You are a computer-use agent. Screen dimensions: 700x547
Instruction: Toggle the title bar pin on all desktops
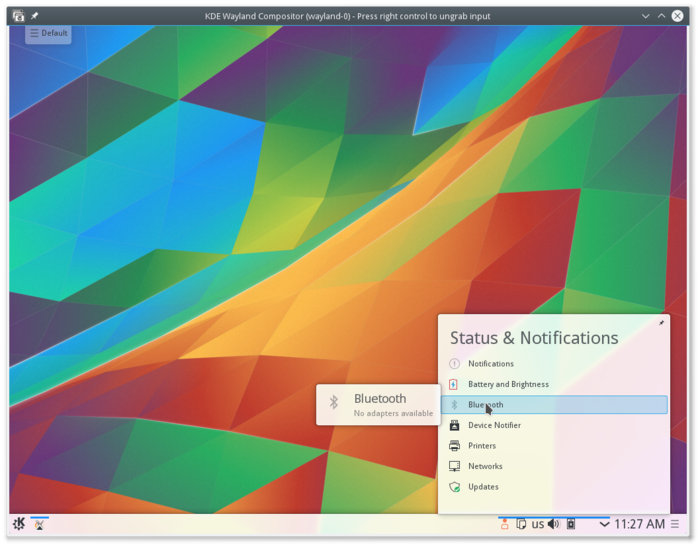point(34,16)
